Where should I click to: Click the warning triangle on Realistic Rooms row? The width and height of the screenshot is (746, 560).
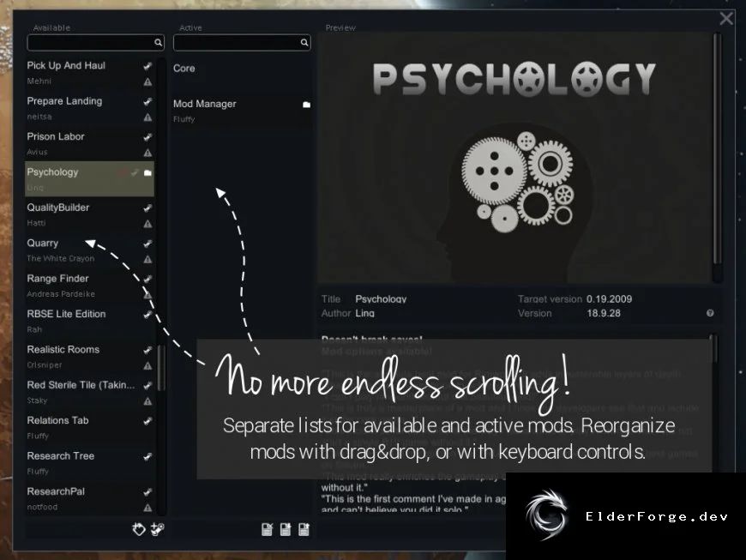coord(148,366)
